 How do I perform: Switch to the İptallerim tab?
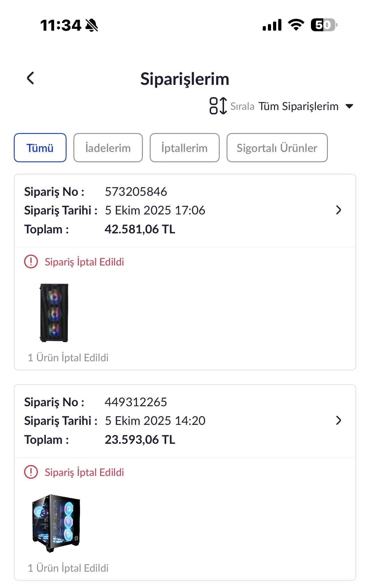tap(184, 148)
